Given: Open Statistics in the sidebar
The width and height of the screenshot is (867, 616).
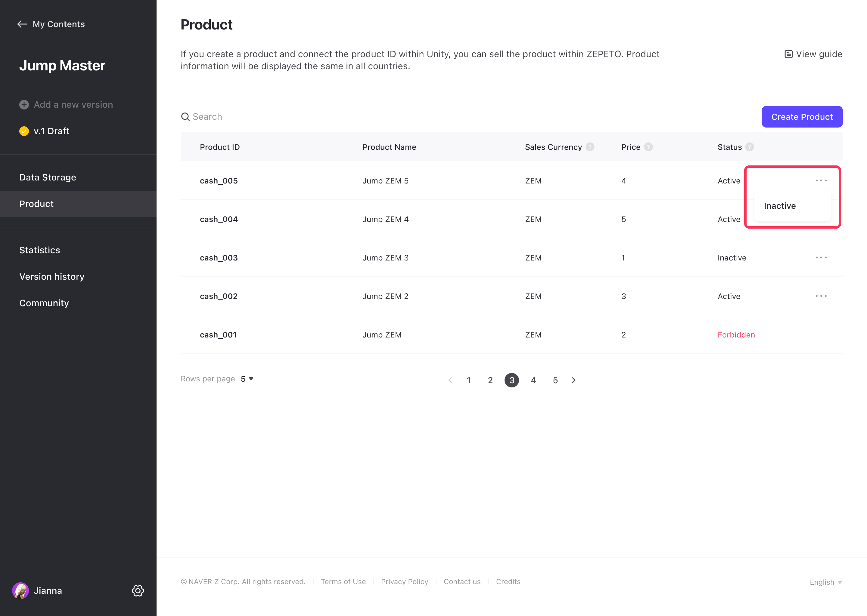Looking at the screenshot, I should 40,250.
